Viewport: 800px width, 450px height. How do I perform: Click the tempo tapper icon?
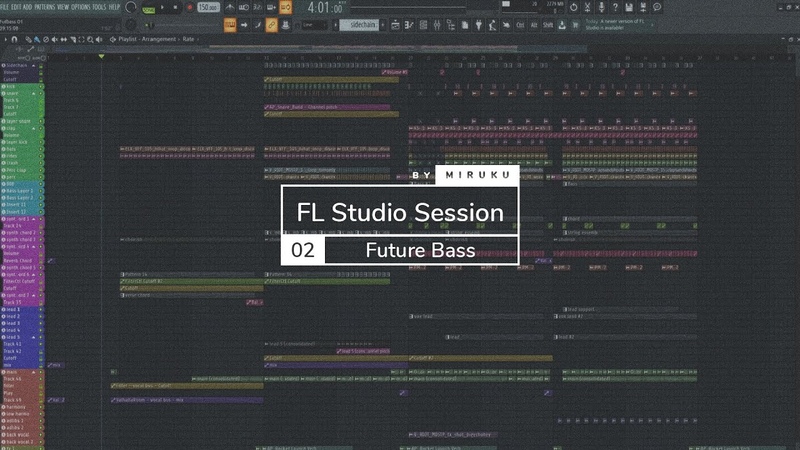click(x=492, y=25)
